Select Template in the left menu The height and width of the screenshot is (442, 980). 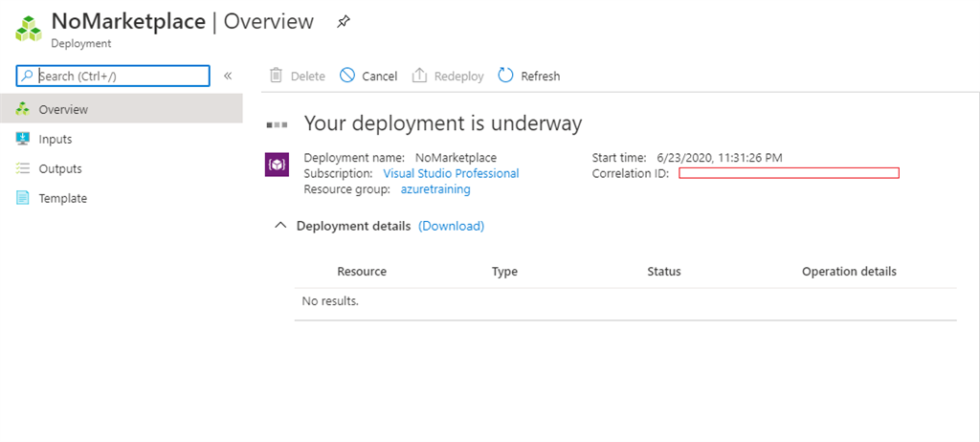(x=63, y=198)
